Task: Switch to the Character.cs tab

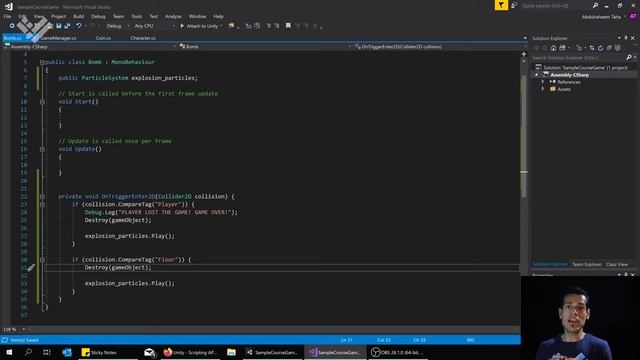Action: 143,38
